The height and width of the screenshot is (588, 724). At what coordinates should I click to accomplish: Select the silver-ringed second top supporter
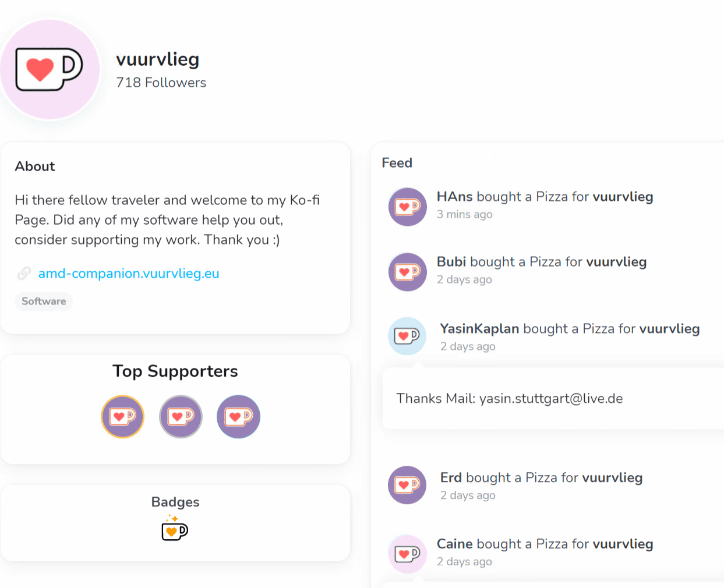tap(181, 417)
